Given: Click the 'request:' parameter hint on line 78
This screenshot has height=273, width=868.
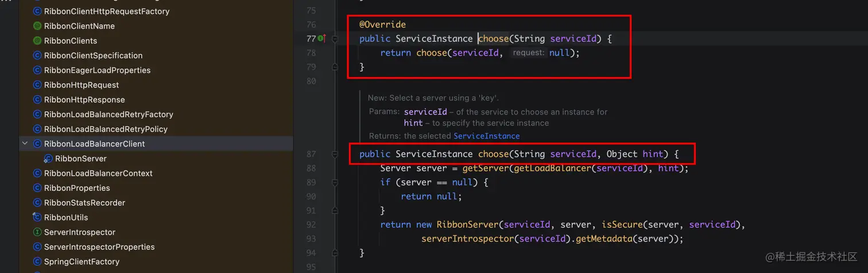Looking at the screenshot, I should tap(528, 53).
